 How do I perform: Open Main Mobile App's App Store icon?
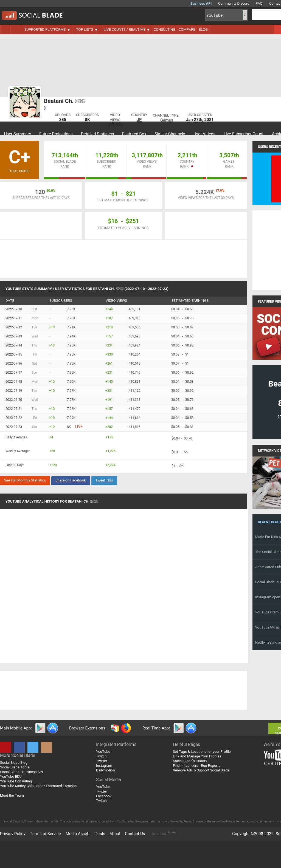[x=53, y=728]
